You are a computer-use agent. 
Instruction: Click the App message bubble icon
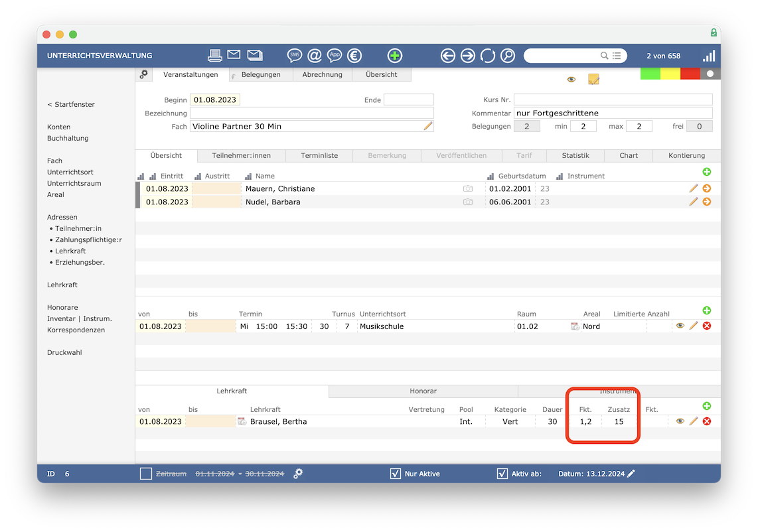335,56
